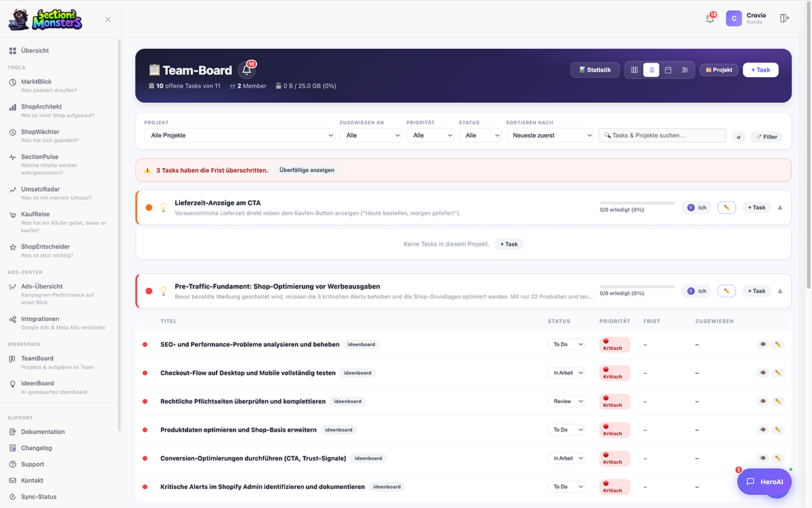Open the HeroAI chat button

click(764, 482)
